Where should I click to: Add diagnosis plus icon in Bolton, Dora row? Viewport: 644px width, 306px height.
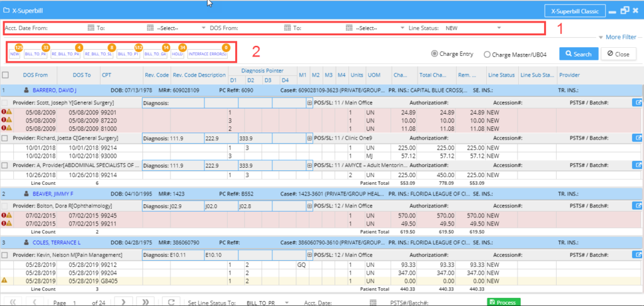point(309,206)
